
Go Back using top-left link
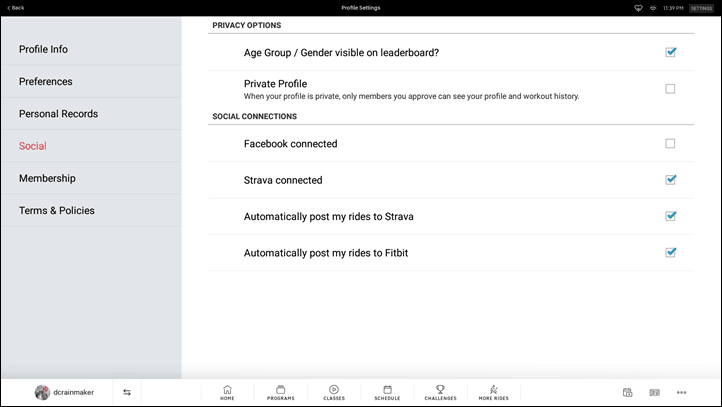(x=16, y=8)
